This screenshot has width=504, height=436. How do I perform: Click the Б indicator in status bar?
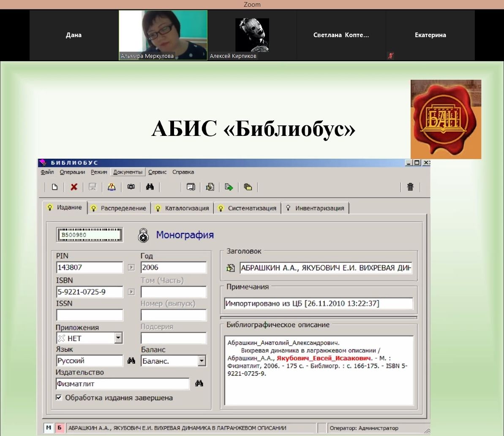[60, 428]
